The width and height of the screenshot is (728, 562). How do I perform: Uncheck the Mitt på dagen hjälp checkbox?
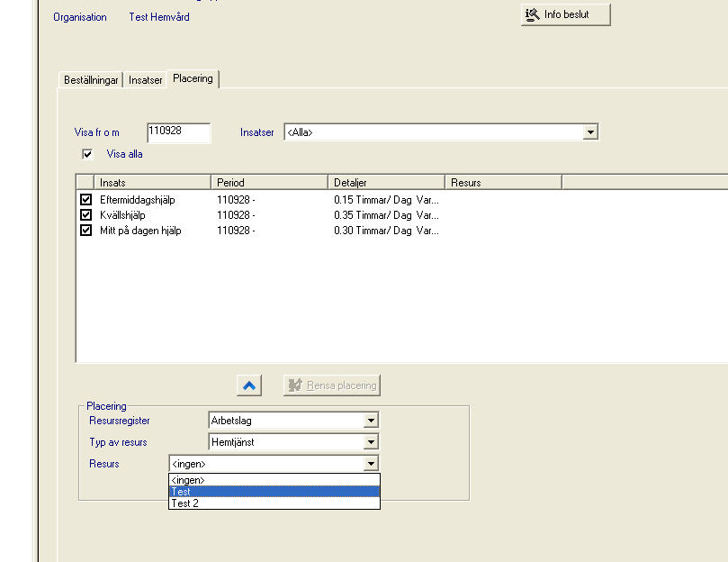click(x=85, y=231)
